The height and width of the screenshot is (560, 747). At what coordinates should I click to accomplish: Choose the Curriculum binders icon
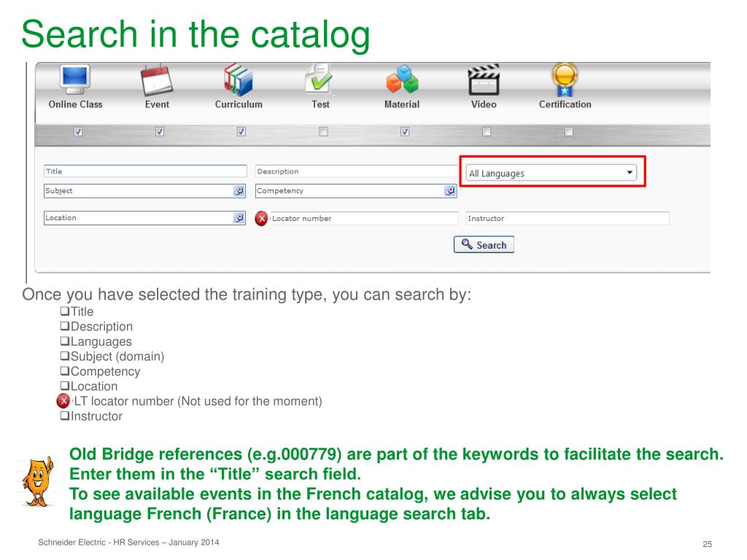click(x=238, y=79)
